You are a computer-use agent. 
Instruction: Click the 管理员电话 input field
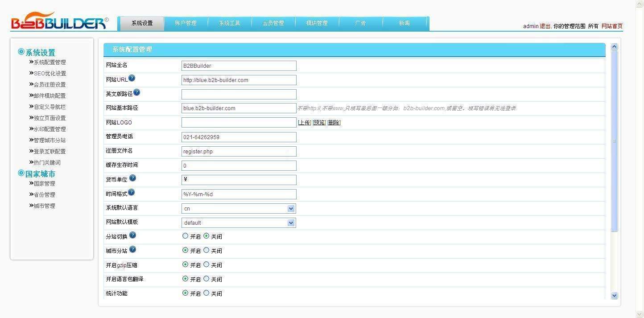coord(239,137)
